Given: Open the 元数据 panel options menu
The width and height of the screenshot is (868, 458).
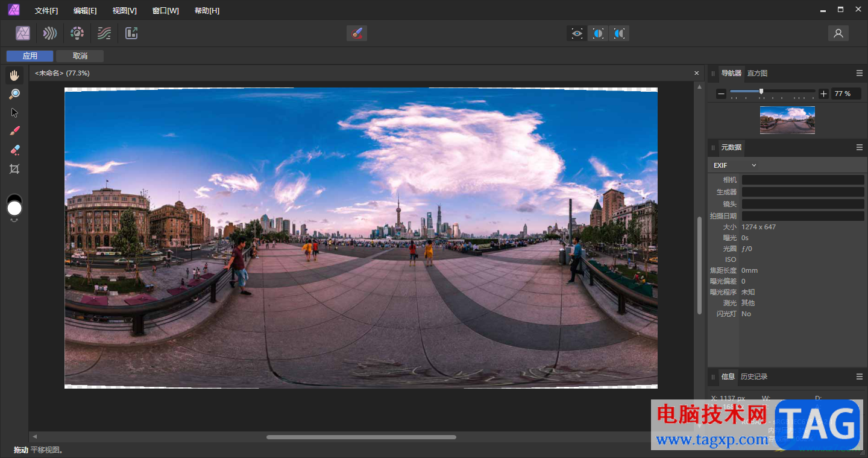Looking at the screenshot, I should point(860,147).
